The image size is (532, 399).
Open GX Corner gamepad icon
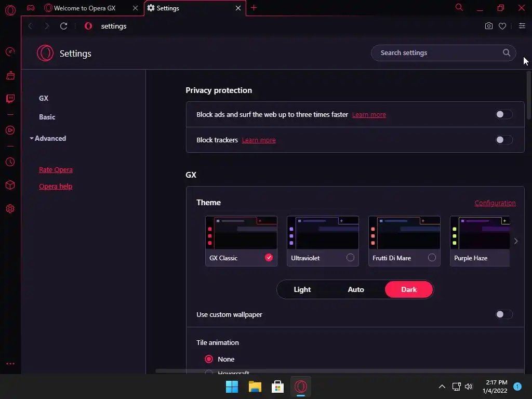31,8
